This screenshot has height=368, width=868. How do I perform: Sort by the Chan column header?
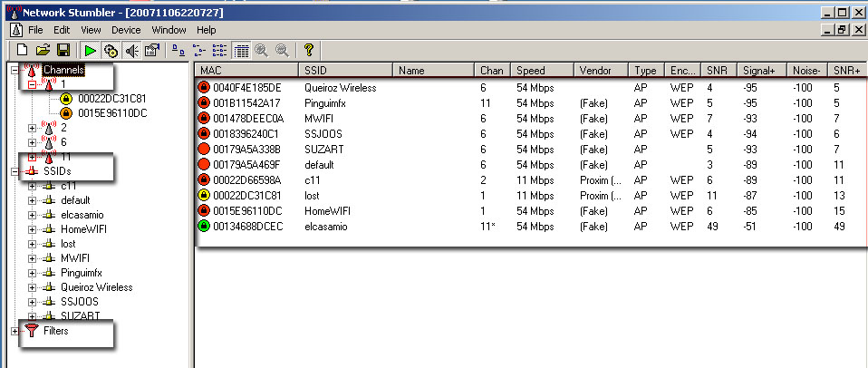pos(493,71)
